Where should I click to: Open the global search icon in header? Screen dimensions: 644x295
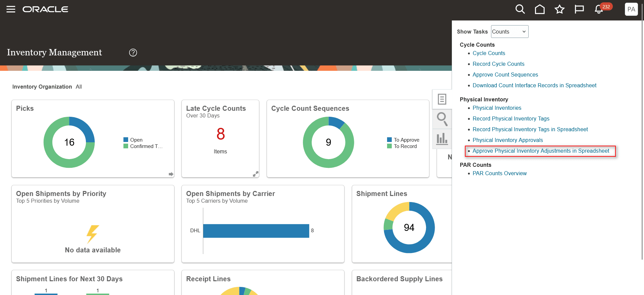(520, 9)
